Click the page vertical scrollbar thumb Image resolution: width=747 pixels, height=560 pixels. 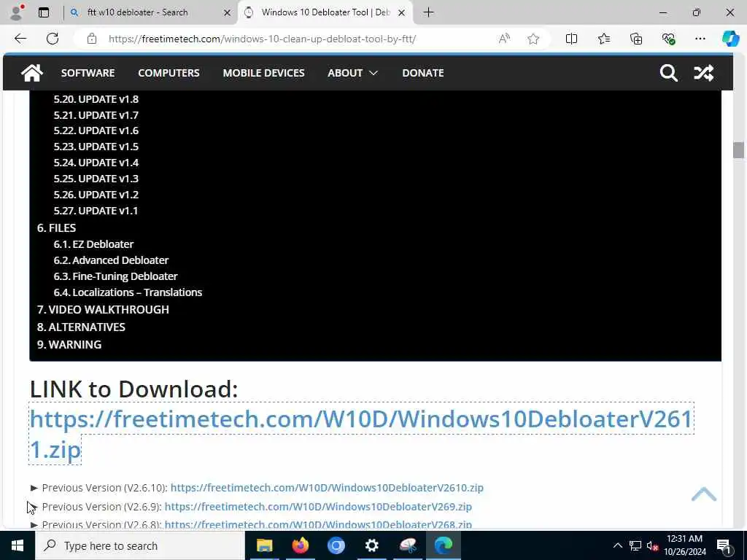coord(738,150)
